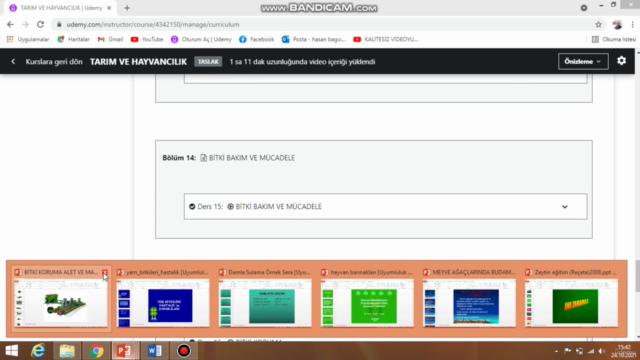640x360 pixels.
Task: Click the TARIM VE HAYVANCILIK course title
Action: click(138, 62)
